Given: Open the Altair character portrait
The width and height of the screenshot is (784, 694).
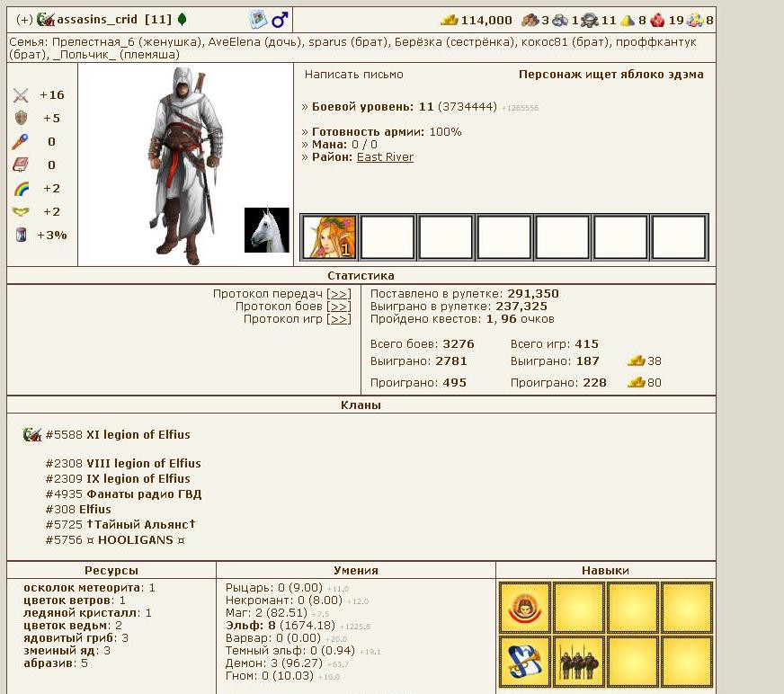Looking at the screenshot, I should pyautogui.click(x=186, y=165).
